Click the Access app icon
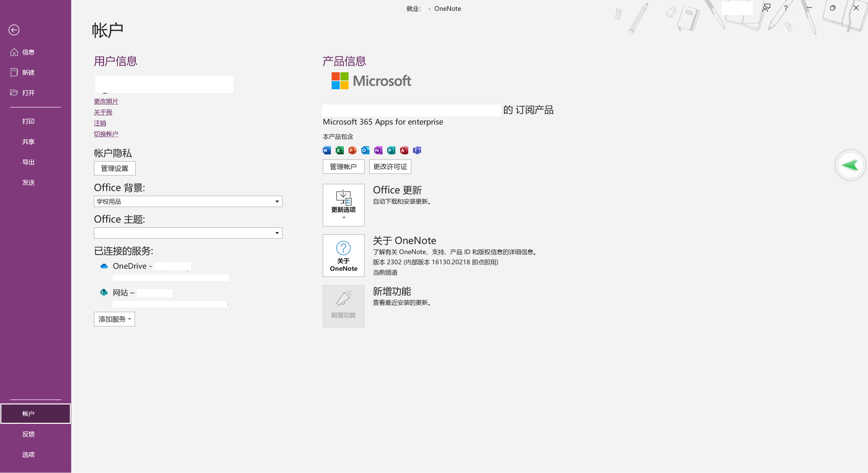 pos(404,150)
